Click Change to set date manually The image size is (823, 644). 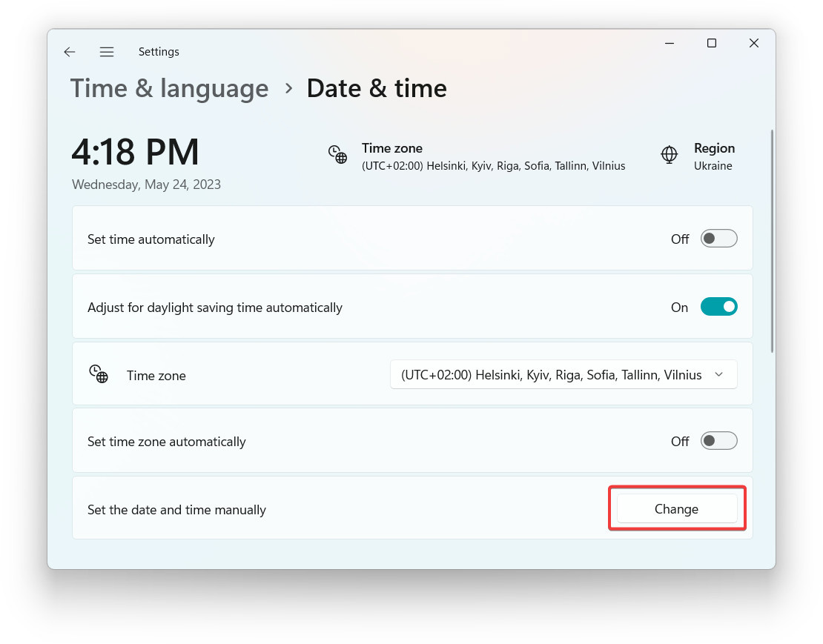pos(676,508)
